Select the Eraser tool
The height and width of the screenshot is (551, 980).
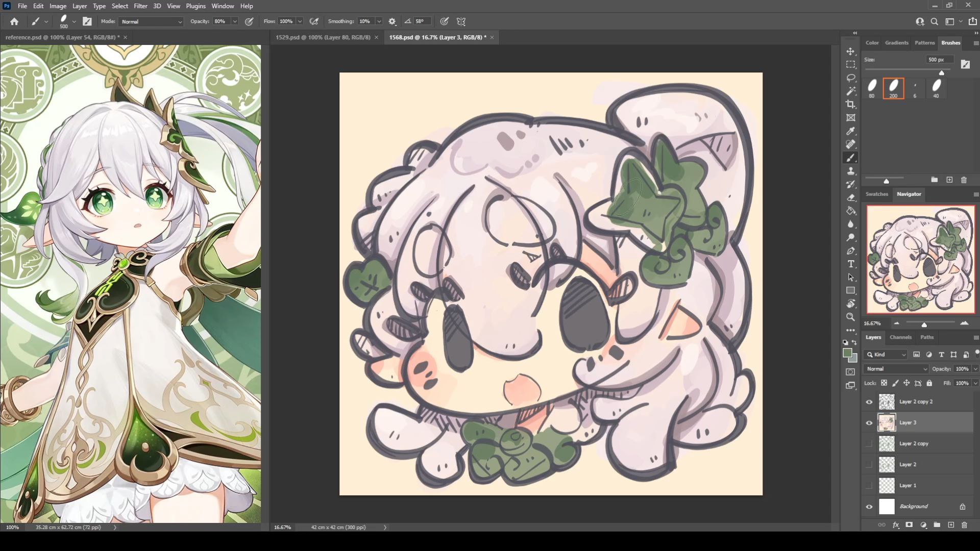pos(851,197)
